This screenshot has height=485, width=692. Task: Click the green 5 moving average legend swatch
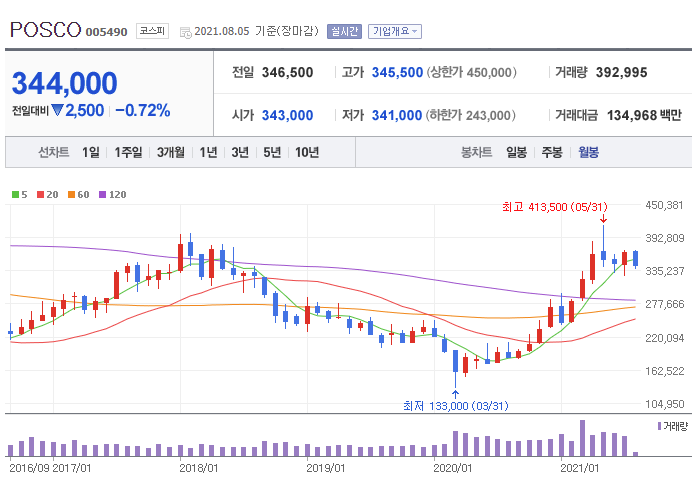[15, 195]
